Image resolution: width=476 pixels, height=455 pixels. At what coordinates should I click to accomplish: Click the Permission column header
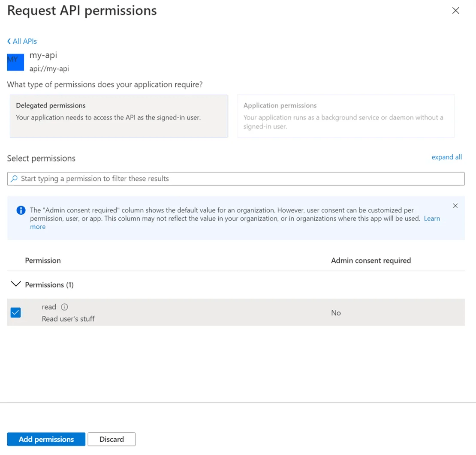pyautogui.click(x=43, y=260)
